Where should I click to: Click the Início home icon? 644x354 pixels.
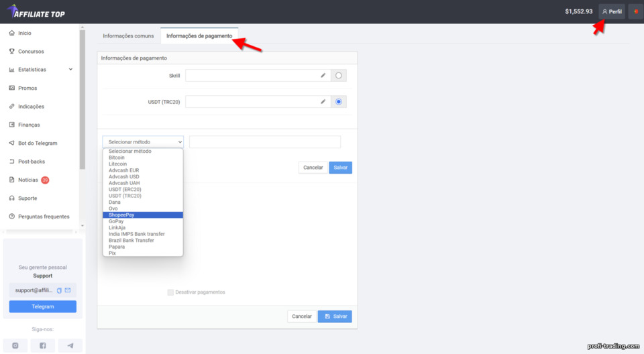point(11,33)
